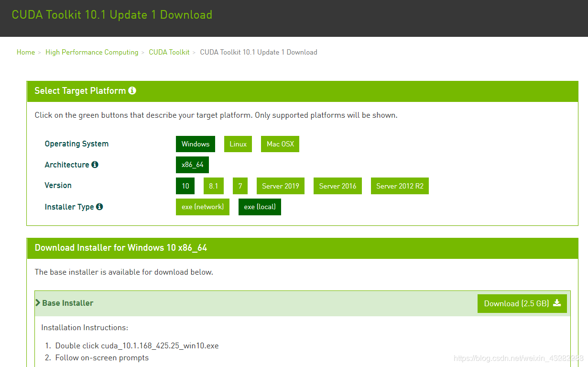Screen dimensions: 588x367
Task: Choose Server 2012 R2 version
Action: pos(400,186)
